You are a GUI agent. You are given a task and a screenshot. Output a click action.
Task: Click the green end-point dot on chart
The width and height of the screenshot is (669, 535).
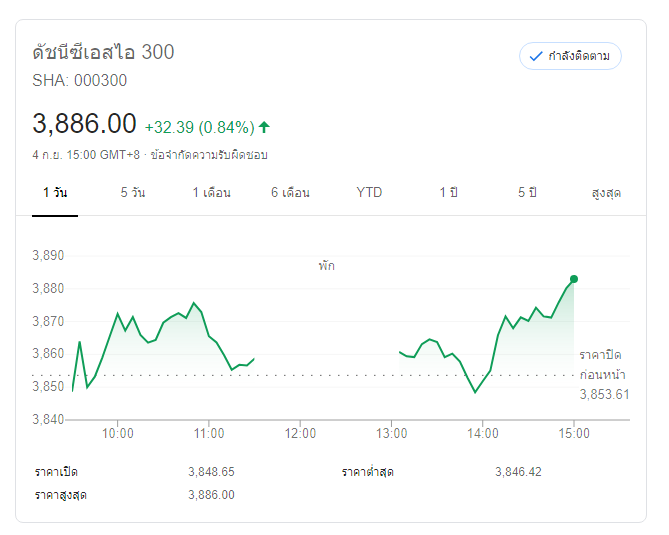(x=574, y=279)
